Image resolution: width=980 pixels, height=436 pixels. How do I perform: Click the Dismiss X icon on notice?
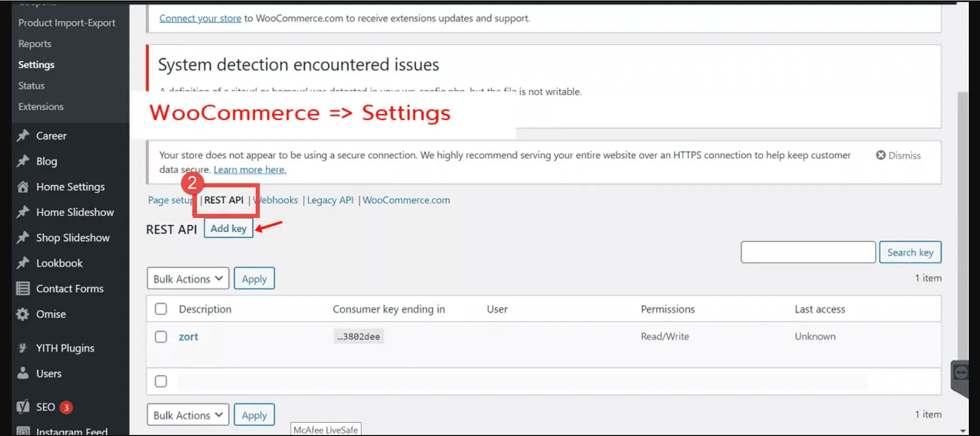pyautogui.click(x=880, y=155)
